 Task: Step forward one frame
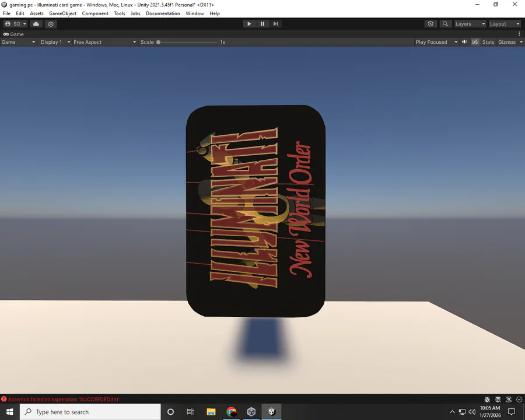click(x=275, y=24)
